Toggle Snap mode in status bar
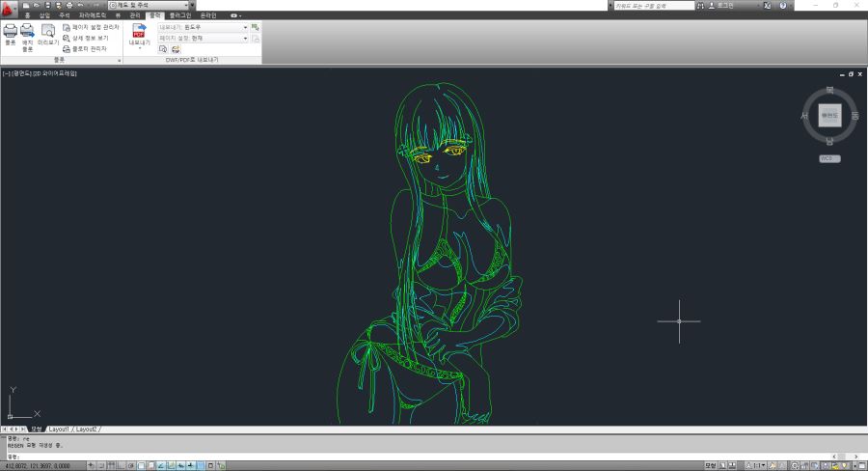 coord(101,465)
